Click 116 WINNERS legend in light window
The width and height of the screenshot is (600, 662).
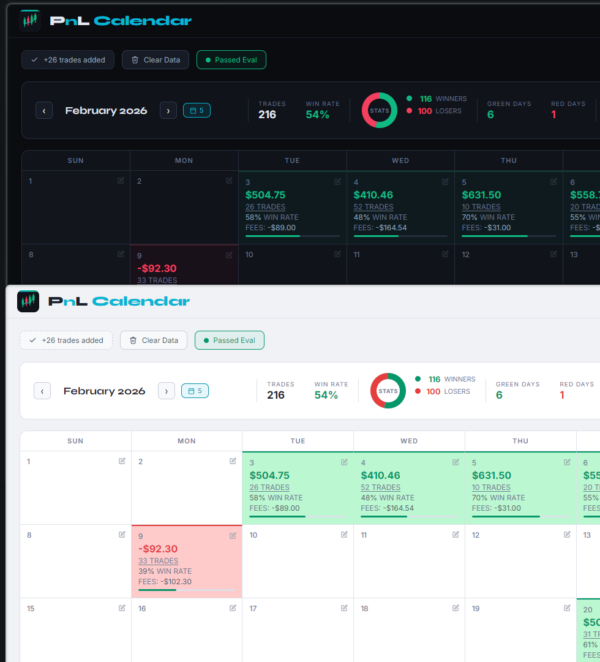click(445, 379)
